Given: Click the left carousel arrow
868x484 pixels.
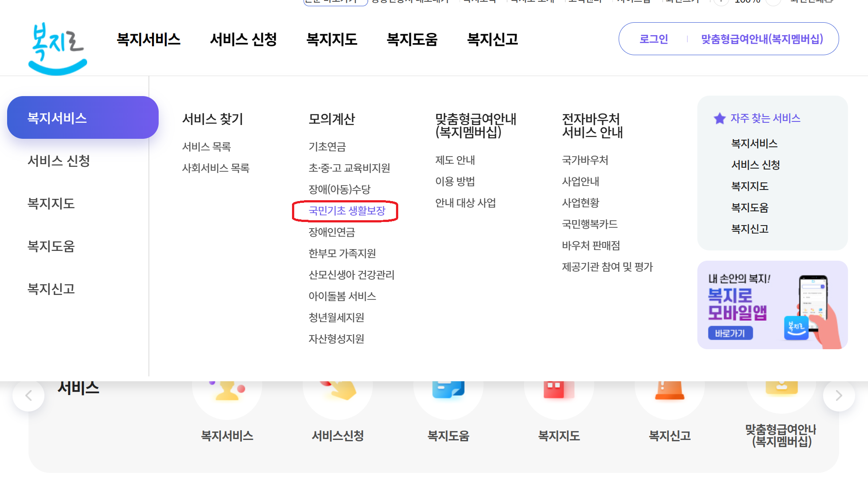Looking at the screenshot, I should coord(28,395).
